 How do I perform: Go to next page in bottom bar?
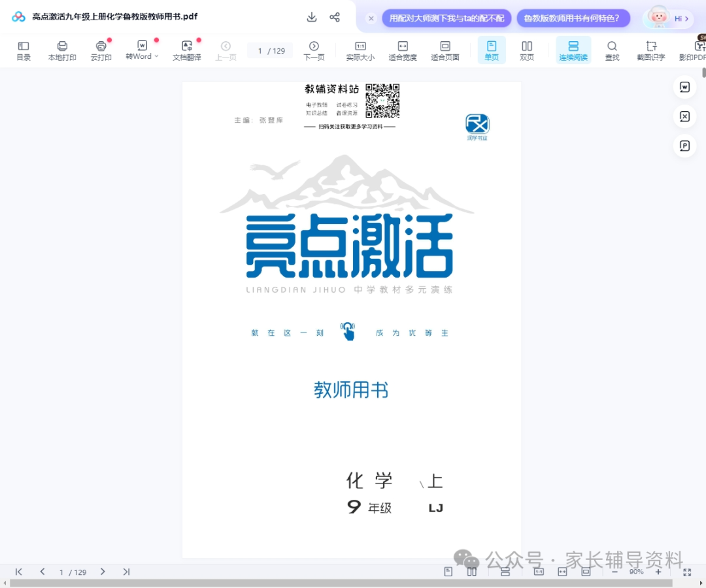(103, 572)
